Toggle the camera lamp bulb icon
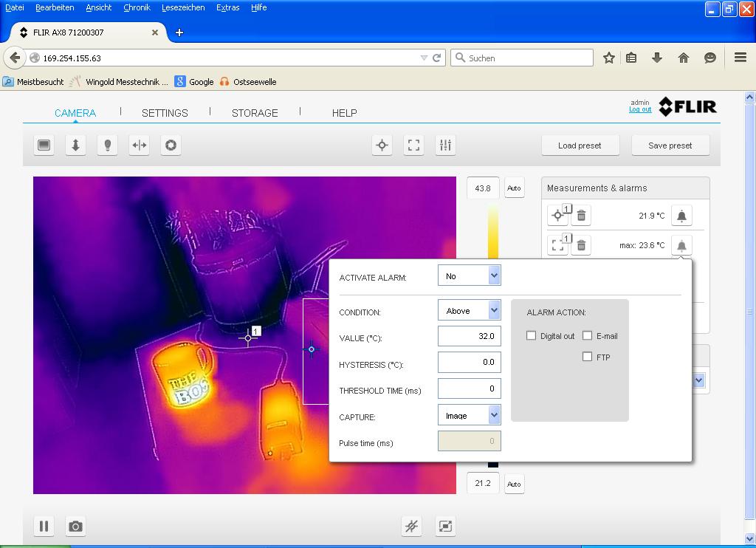This screenshot has width=756, height=548. tap(107, 145)
